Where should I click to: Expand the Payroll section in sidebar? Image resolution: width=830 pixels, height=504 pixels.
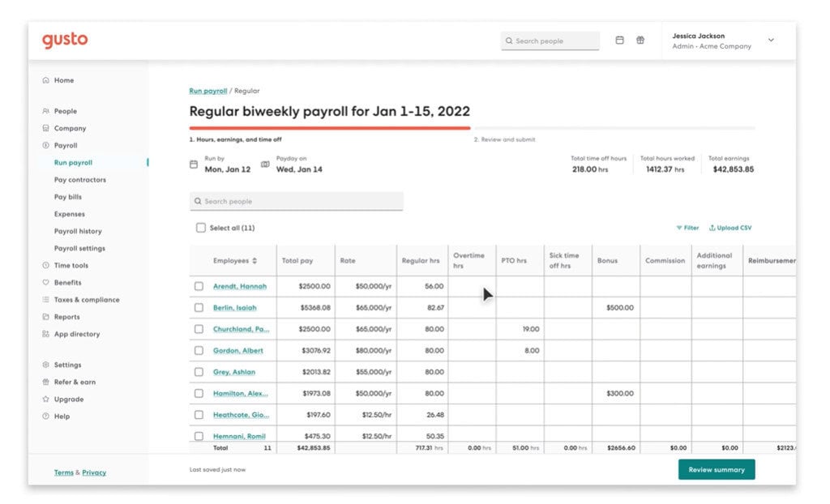pyautogui.click(x=65, y=146)
